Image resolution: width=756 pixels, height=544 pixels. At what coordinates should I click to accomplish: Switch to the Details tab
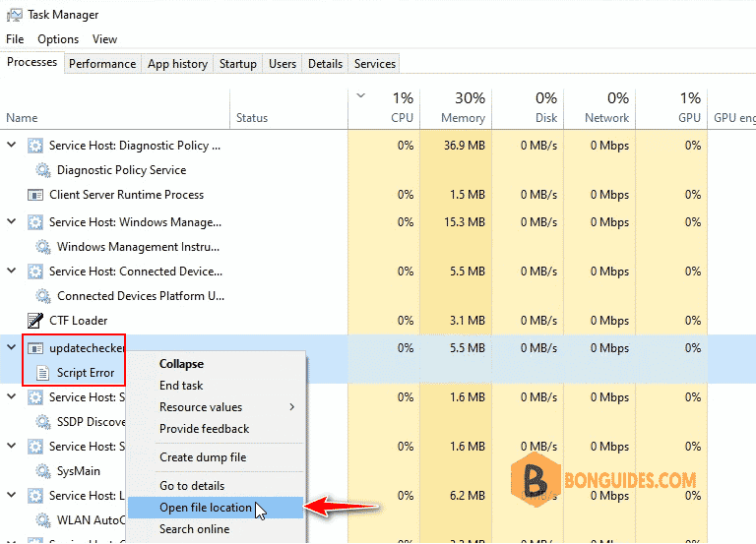point(325,64)
